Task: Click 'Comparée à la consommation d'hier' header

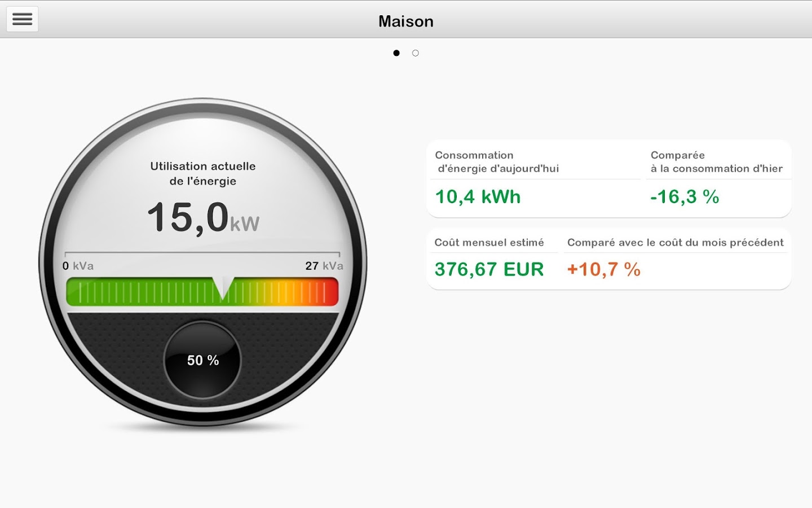Action: [x=716, y=162]
